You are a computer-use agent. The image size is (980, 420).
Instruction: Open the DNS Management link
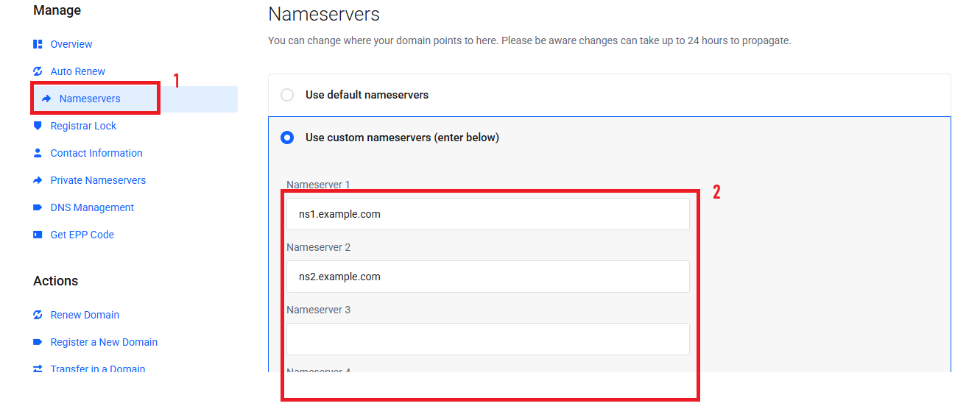pyautogui.click(x=92, y=207)
